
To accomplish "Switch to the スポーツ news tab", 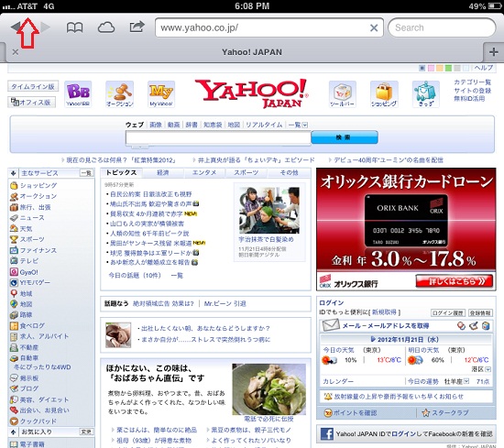I will click(247, 172).
